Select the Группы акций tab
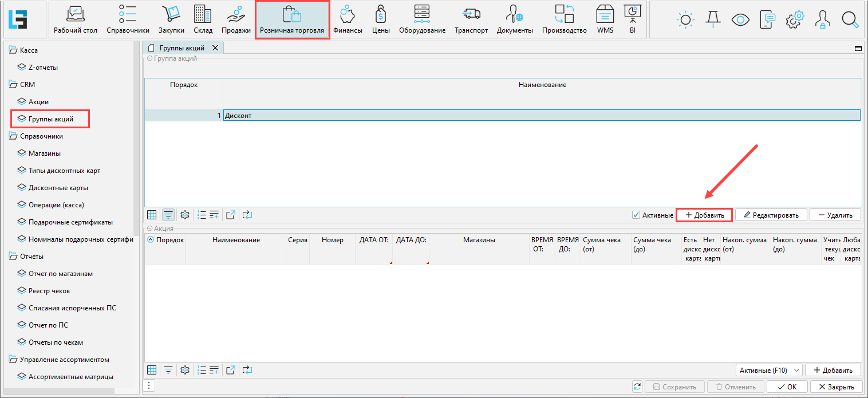This screenshot has width=868, height=398. click(182, 48)
